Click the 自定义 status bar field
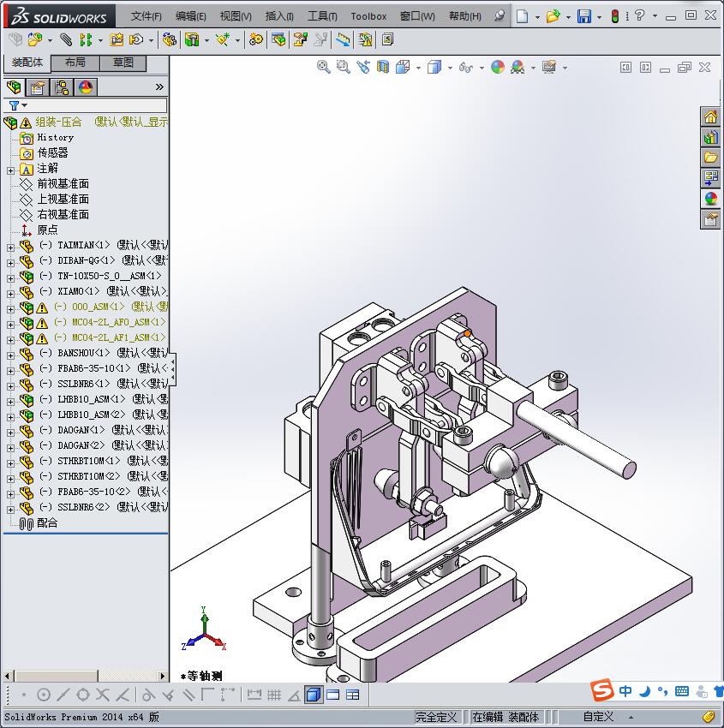Viewport: 724px width, 728px height. (x=598, y=716)
